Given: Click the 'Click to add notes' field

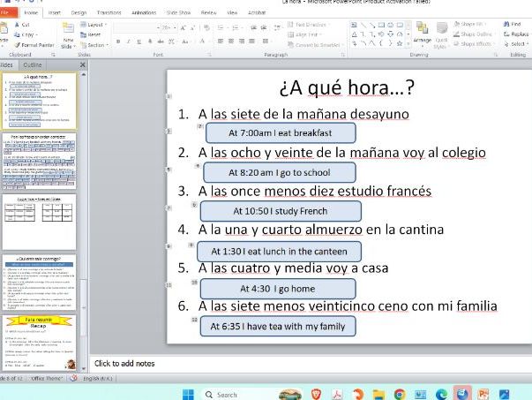Looking at the screenshot, I should [x=311, y=364].
